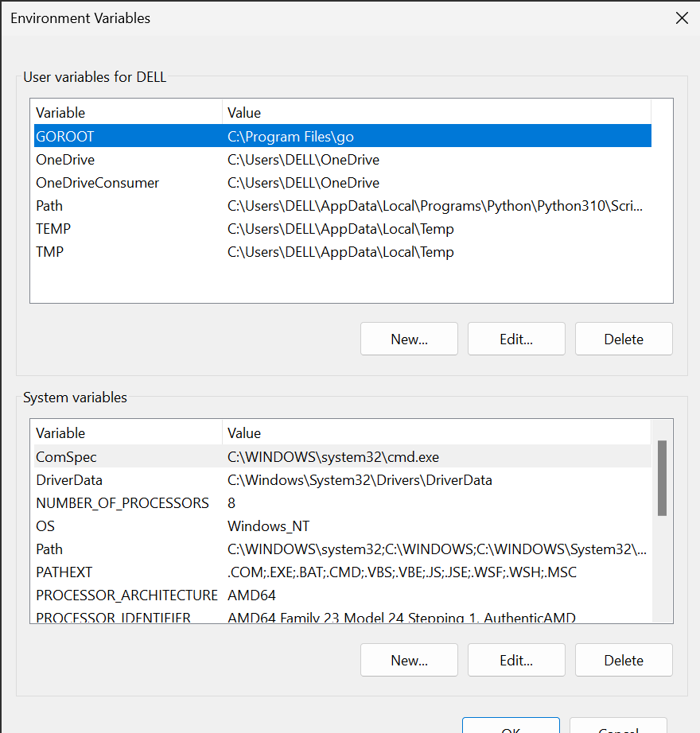Select the system Path variable with WINDOWS\system32
This screenshot has height=733, width=700.
[343, 549]
